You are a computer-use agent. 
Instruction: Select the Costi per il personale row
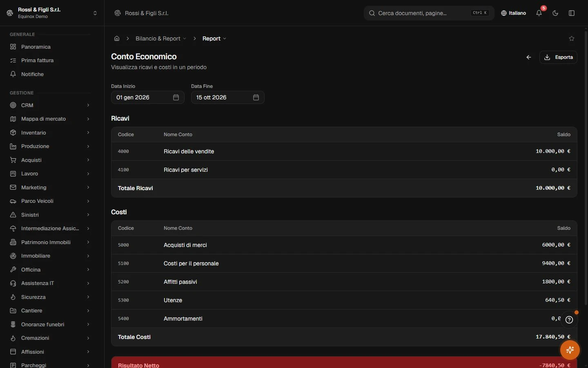(x=344, y=263)
